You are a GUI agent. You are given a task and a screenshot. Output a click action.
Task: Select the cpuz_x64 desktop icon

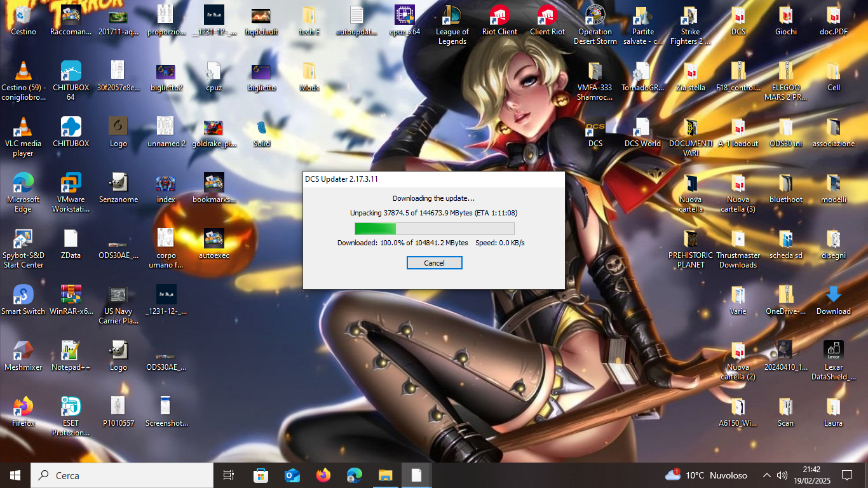pos(405,20)
